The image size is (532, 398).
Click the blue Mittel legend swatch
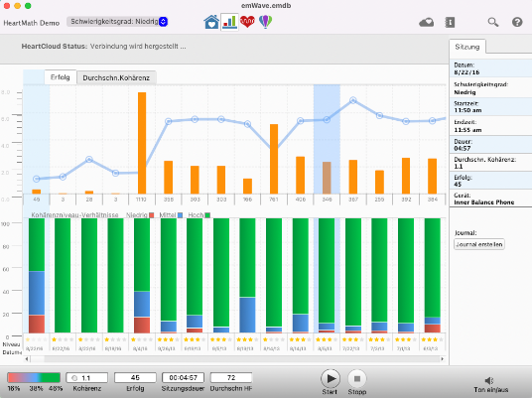click(x=181, y=215)
